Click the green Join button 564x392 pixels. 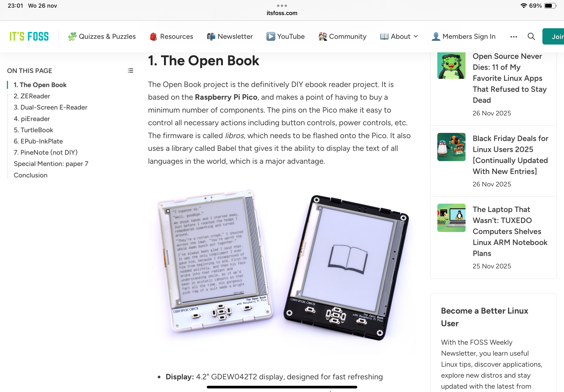click(553, 36)
